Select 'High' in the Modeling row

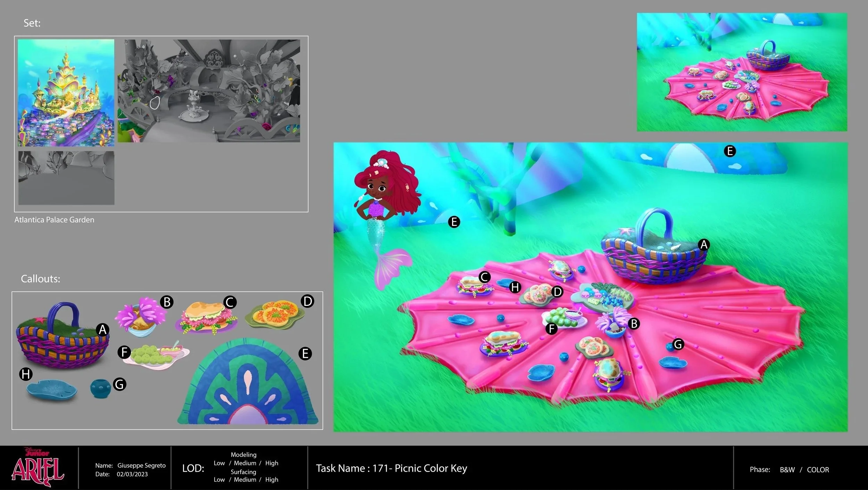point(272,463)
